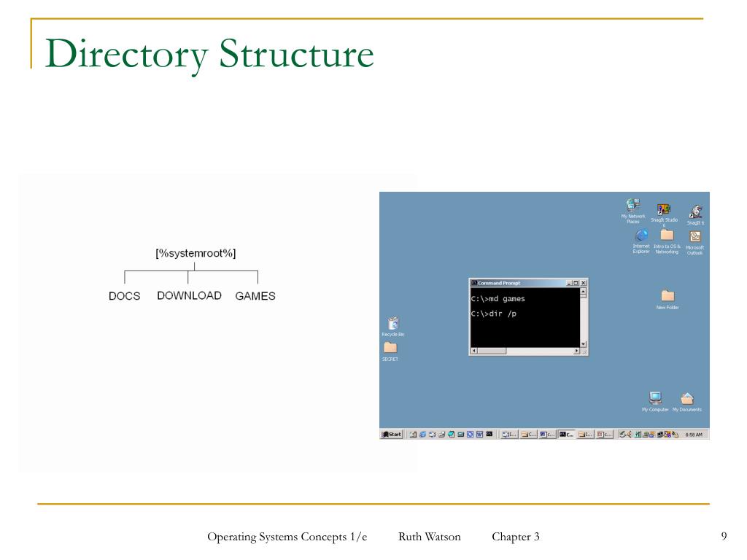Click the DOCS directory label
The image size is (747, 560).
pos(124,296)
